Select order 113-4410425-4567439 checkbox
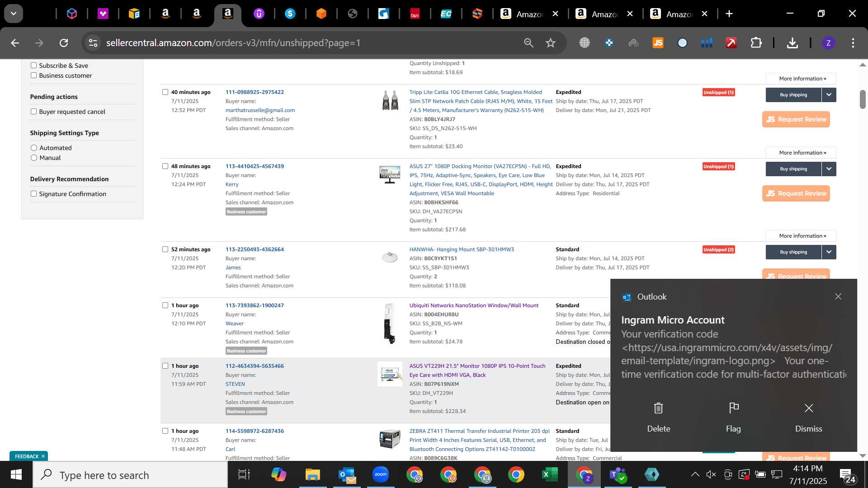 pos(165,166)
